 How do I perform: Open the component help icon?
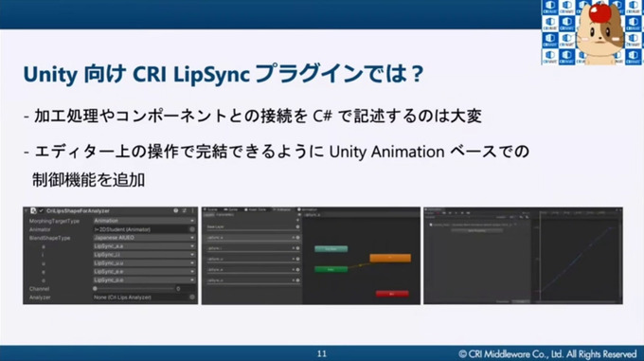click(x=176, y=210)
